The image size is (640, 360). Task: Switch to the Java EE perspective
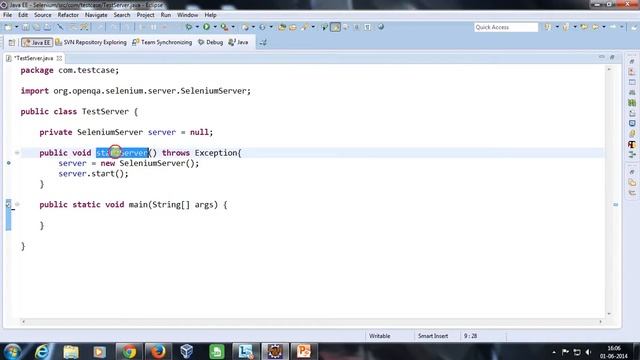click(37, 42)
